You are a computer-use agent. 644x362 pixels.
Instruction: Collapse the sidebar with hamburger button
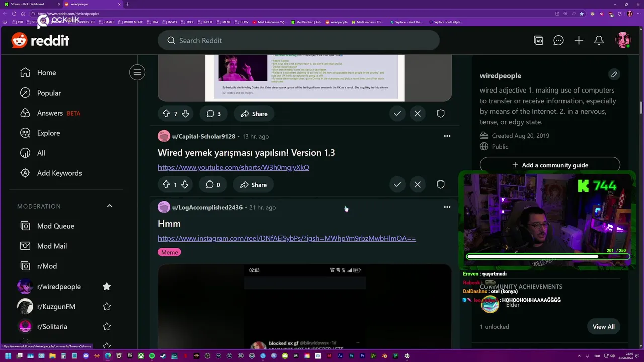pos(137,72)
